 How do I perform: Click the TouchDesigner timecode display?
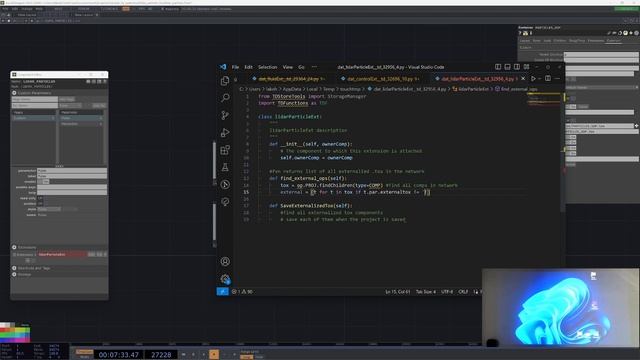[x=119, y=355]
